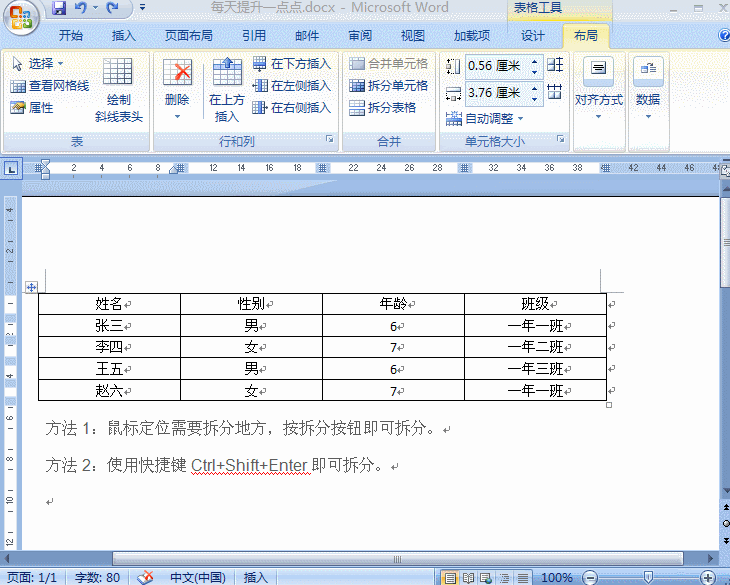Screen dimensions: 730x585
Task: Switch to Full Screen Reading view
Action: tap(468, 578)
